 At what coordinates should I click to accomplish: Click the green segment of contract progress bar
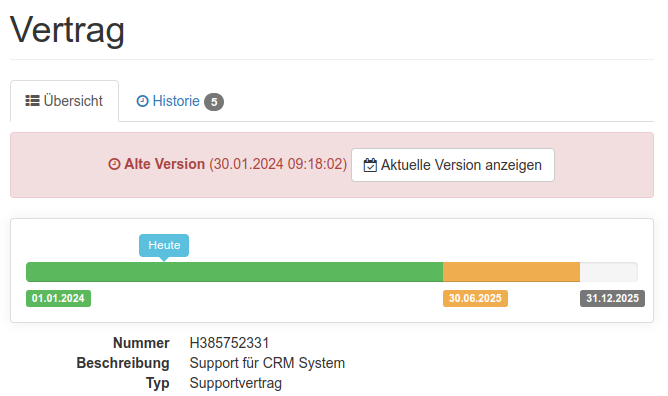click(235, 272)
